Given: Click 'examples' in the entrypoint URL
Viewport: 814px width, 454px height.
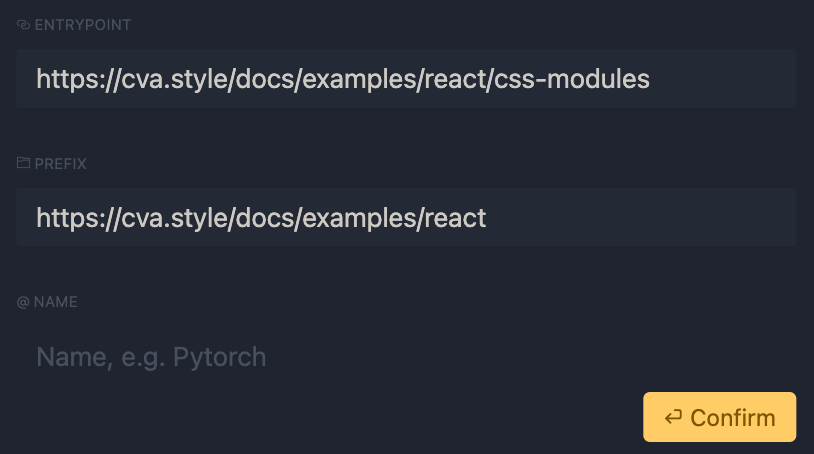Looking at the screenshot, I should 359,79.
